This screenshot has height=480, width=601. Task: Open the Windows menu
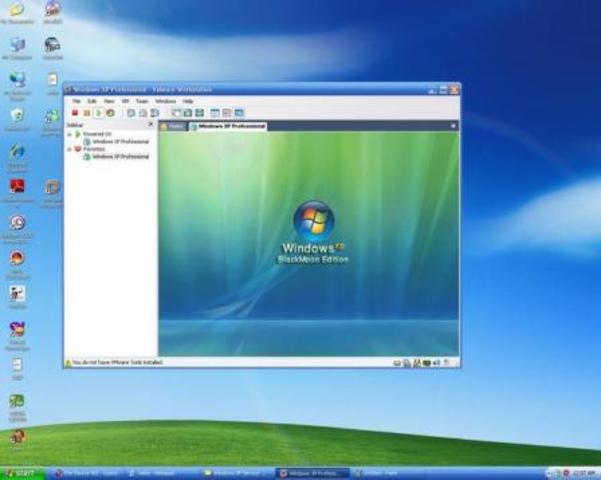pyautogui.click(x=166, y=101)
